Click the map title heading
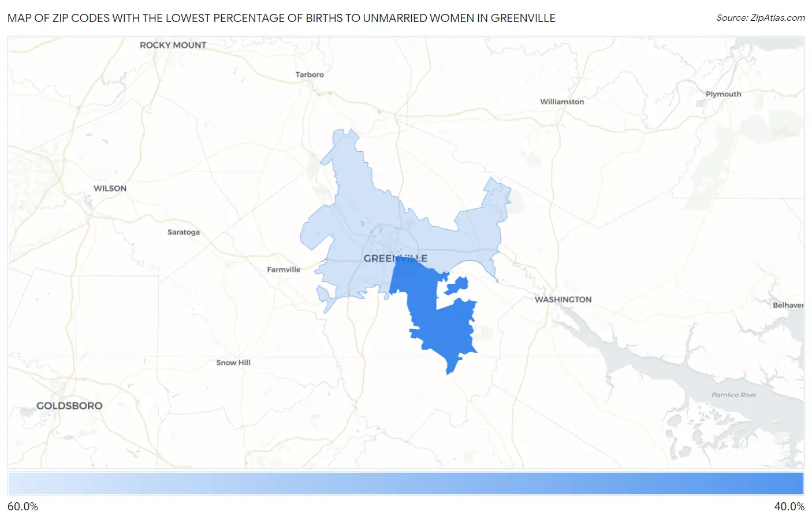This screenshot has height=519, width=812. (281, 18)
